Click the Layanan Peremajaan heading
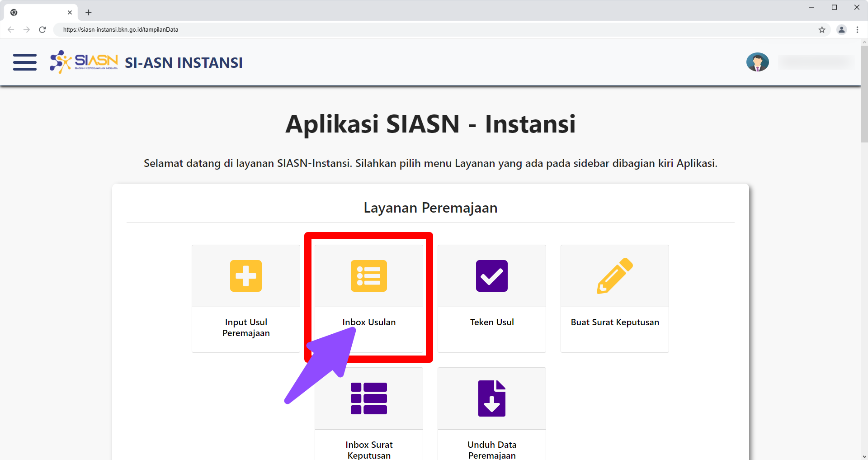 (430, 208)
